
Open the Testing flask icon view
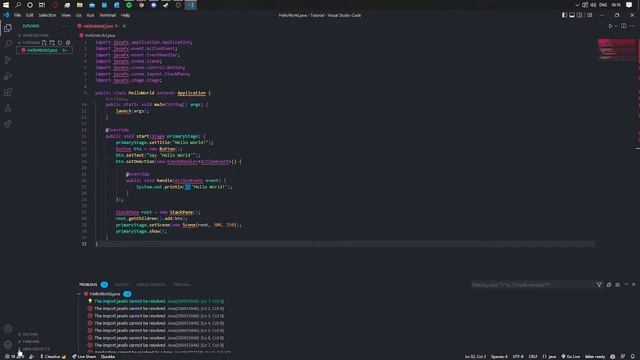pos(8,108)
